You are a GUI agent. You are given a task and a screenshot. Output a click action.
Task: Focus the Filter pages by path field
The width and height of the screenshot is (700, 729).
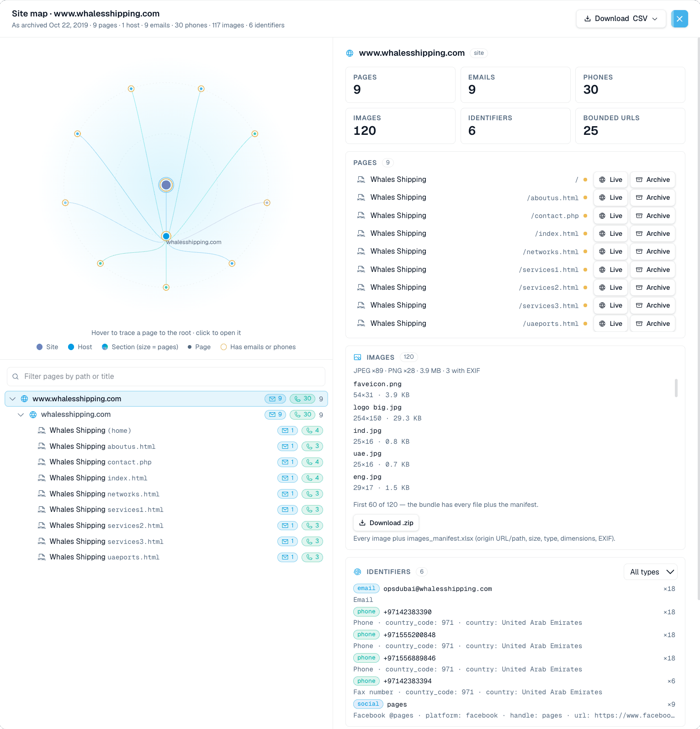pos(166,377)
